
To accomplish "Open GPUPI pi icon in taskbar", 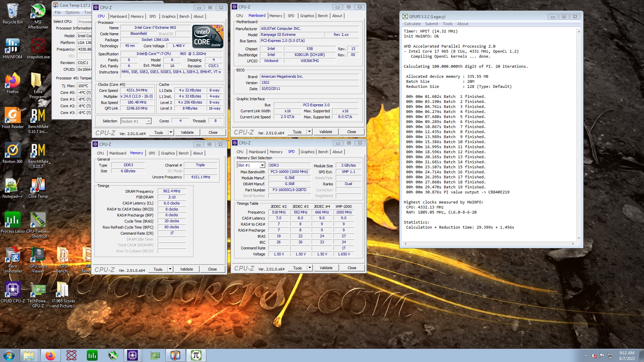I will coord(196,355).
